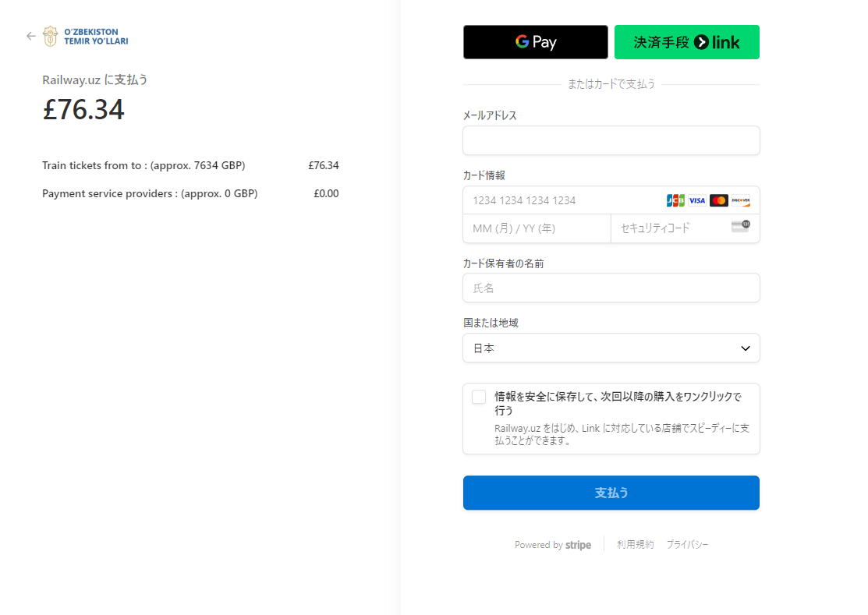Click the カード保有者の名前 label
Viewport: 868px width, 615px height.
pyautogui.click(x=504, y=263)
